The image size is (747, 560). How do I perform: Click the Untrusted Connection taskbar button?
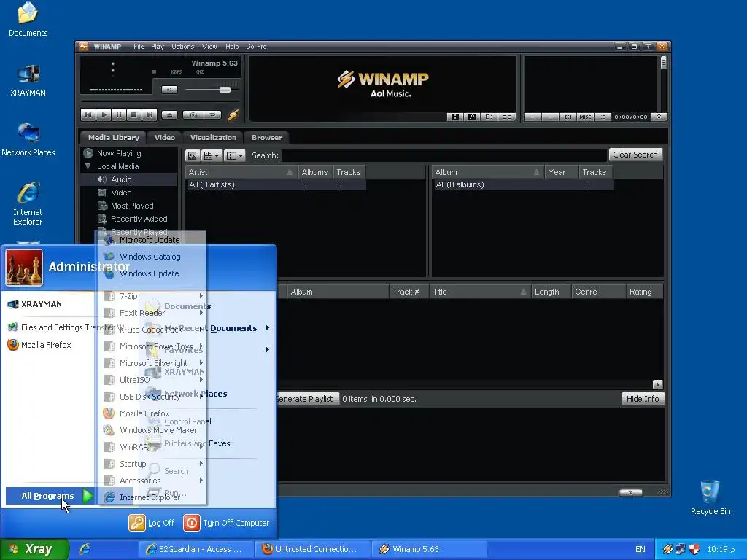point(312,549)
